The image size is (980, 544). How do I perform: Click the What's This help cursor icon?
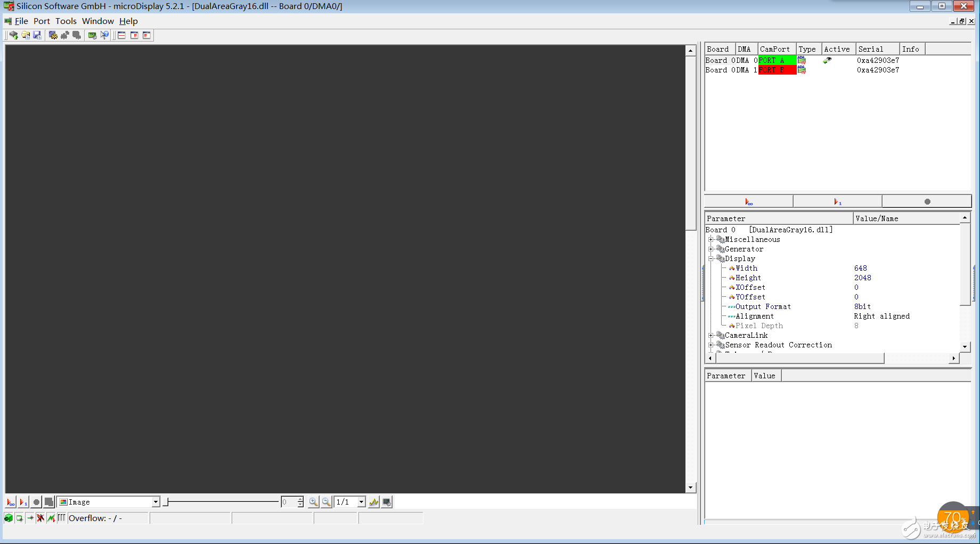104,35
